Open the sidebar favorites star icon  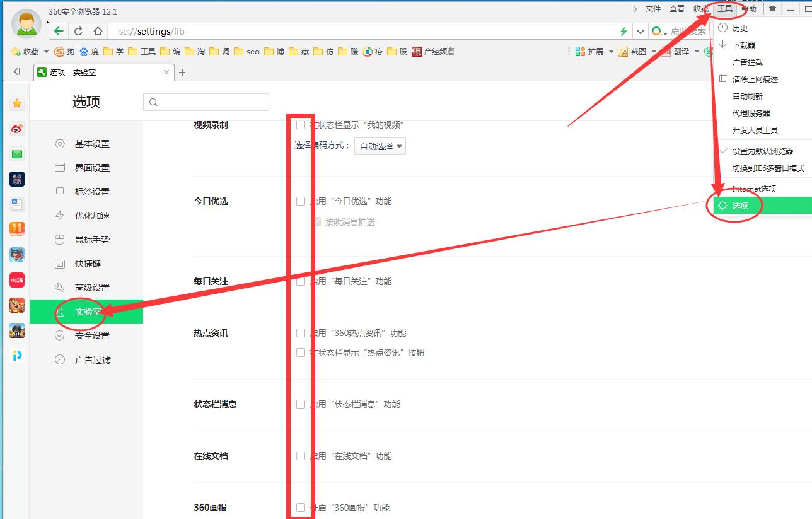(17, 103)
